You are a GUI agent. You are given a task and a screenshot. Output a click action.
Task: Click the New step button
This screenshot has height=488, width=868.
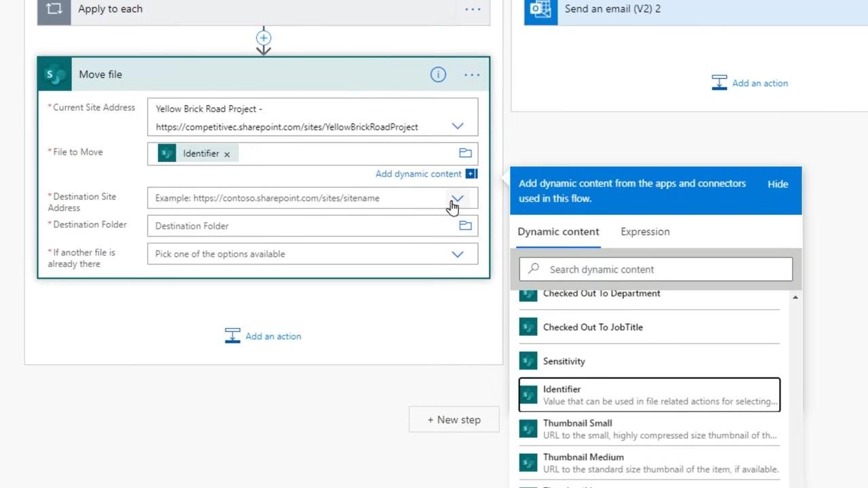454,420
